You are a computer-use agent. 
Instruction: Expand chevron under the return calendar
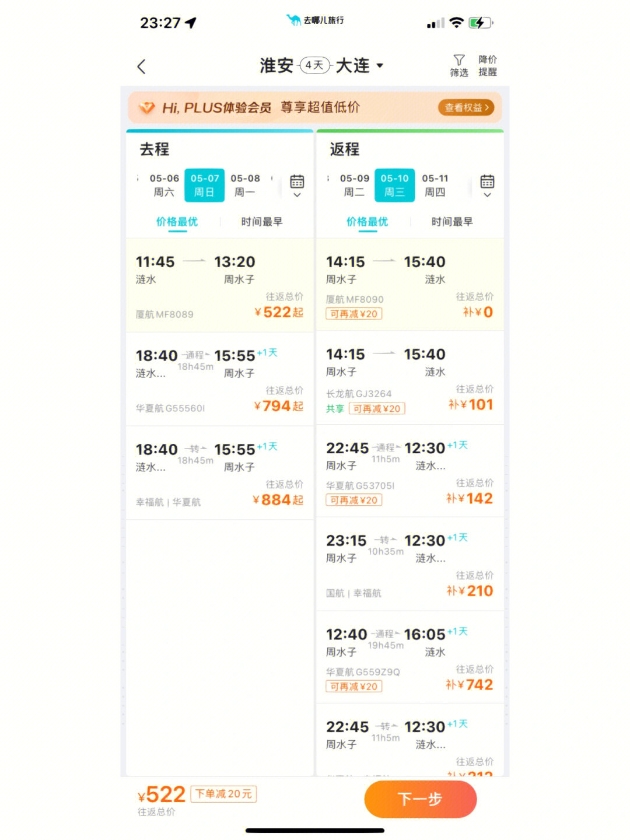[x=487, y=195]
